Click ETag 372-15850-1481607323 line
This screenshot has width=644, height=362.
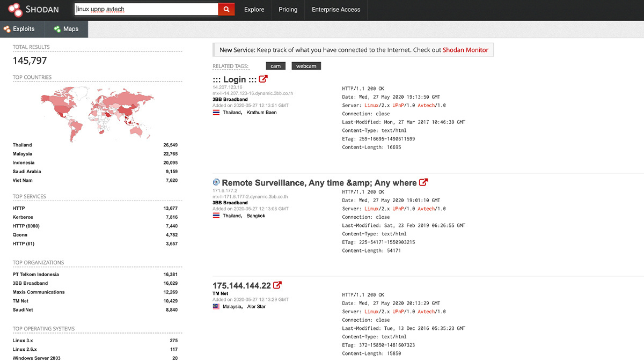378,345
